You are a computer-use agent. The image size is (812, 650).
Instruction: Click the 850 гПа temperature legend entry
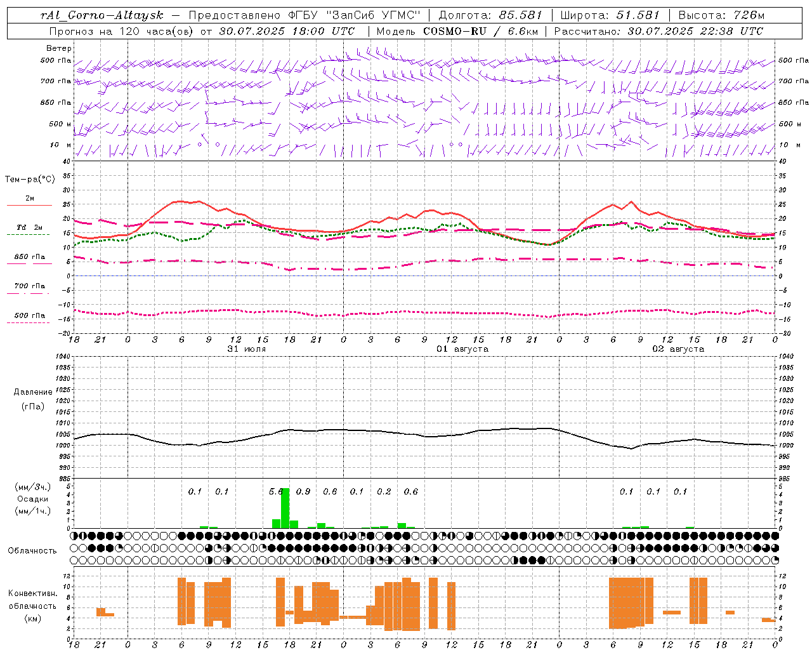pyautogui.click(x=29, y=257)
